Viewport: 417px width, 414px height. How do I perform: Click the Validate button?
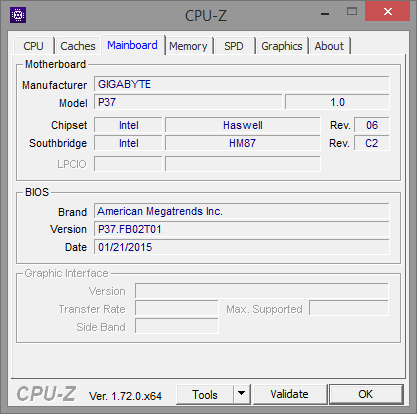(x=289, y=394)
